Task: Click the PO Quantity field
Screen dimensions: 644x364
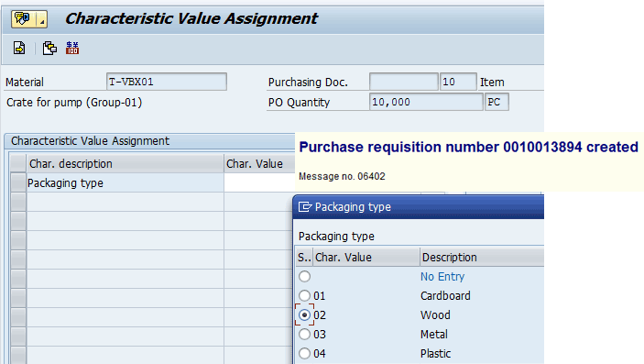Action: point(426,102)
